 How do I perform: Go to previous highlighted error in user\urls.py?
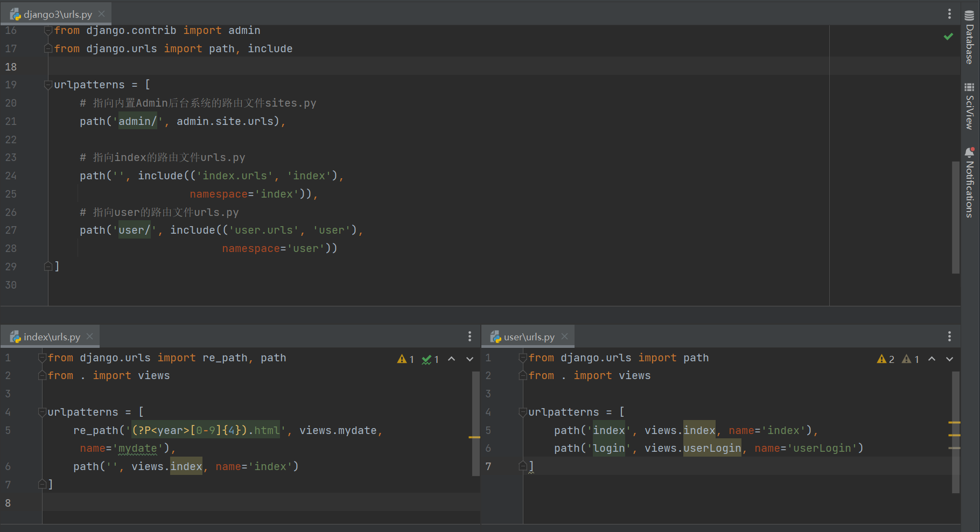tap(932, 359)
